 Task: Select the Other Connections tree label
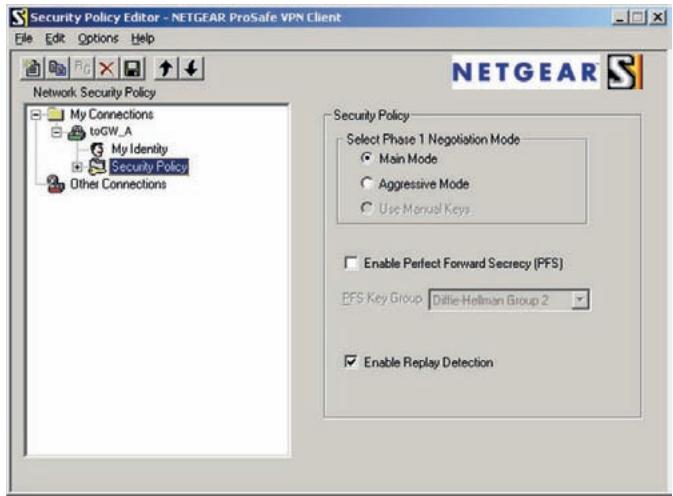tap(118, 184)
